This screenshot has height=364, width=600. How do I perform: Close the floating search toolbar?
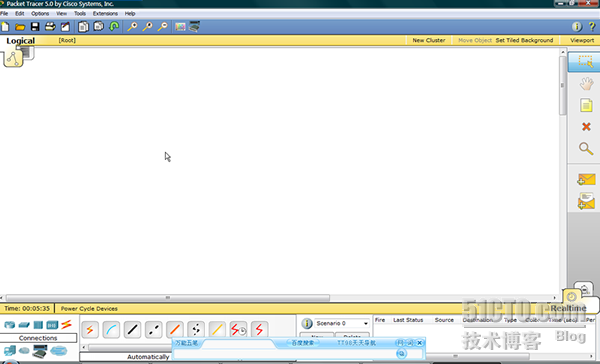419,343
